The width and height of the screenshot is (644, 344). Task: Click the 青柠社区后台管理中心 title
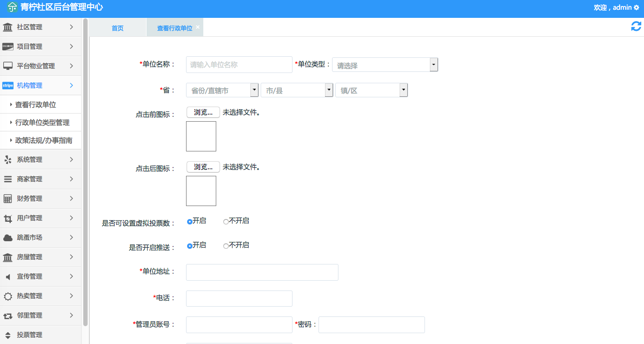(x=62, y=8)
